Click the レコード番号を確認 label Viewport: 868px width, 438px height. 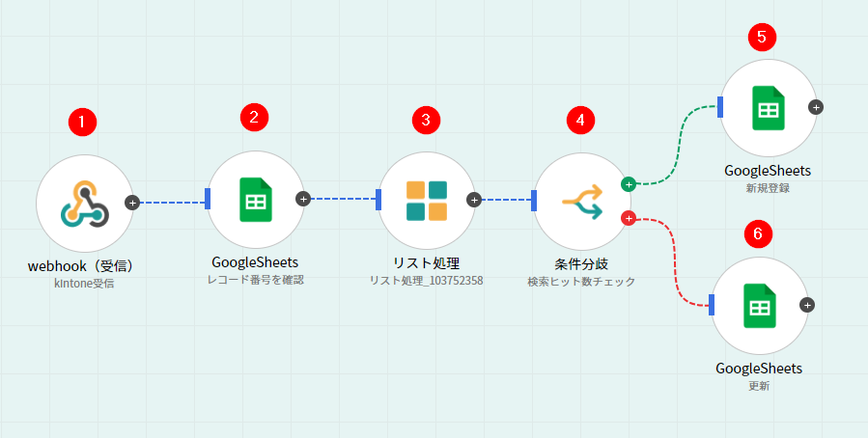coord(256,280)
